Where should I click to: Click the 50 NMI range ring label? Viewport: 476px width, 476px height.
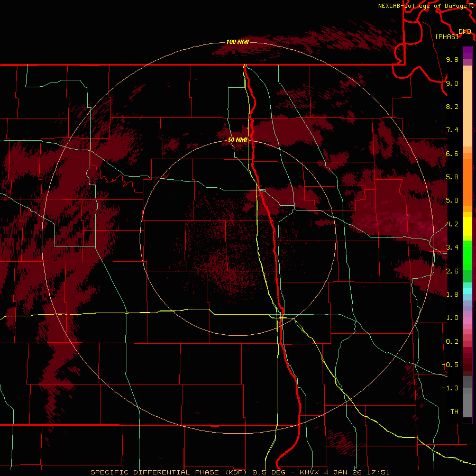point(237,140)
